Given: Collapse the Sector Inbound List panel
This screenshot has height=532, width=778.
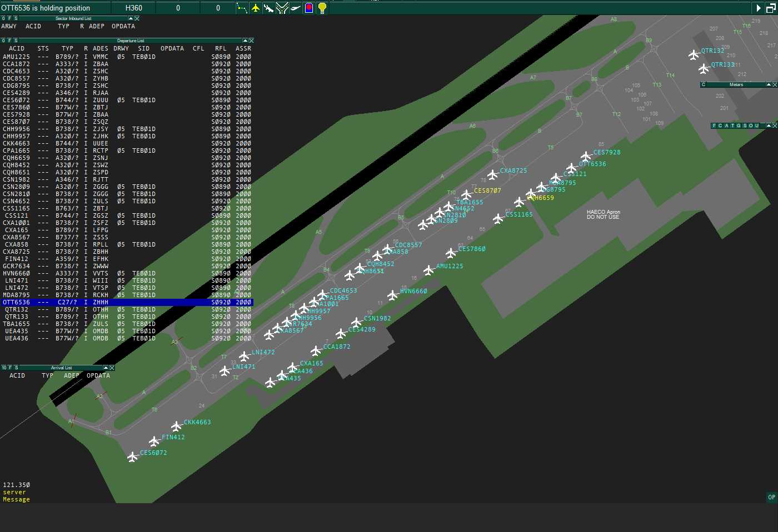Looking at the screenshot, I should [x=131, y=18].
